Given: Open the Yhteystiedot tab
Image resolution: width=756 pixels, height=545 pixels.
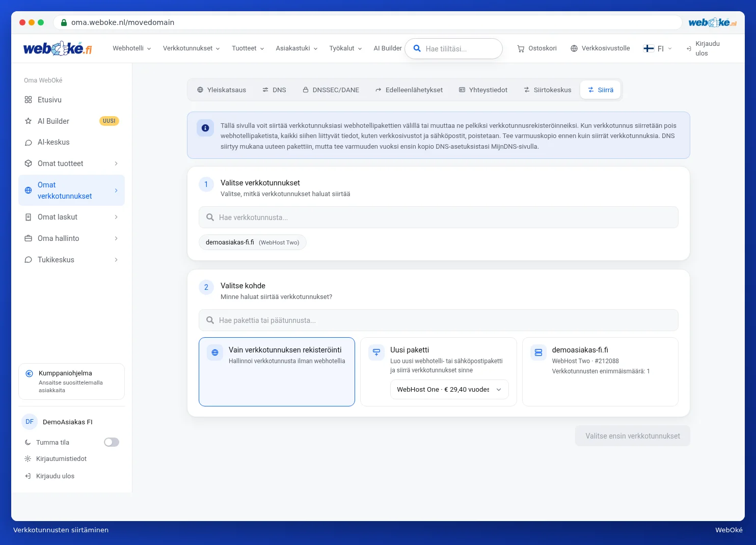Looking at the screenshot, I should coord(483,90).
